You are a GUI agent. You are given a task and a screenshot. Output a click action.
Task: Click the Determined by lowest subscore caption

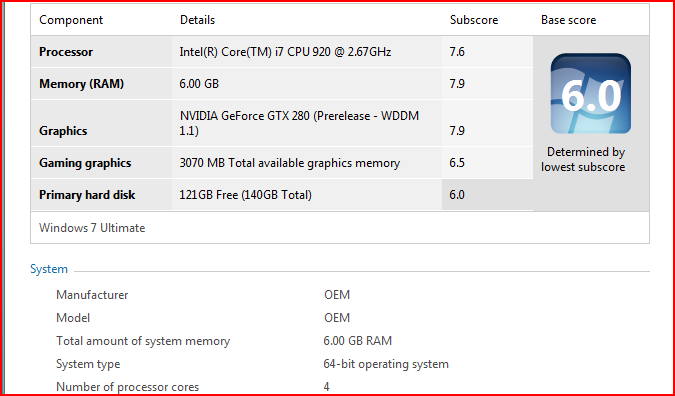(x=583, y=159)
